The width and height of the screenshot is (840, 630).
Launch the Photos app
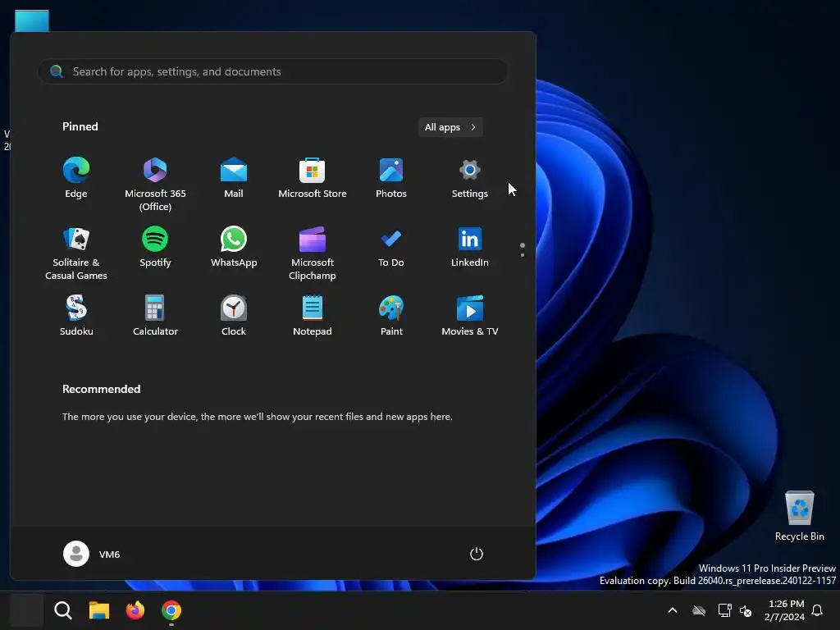pos(391,179)
